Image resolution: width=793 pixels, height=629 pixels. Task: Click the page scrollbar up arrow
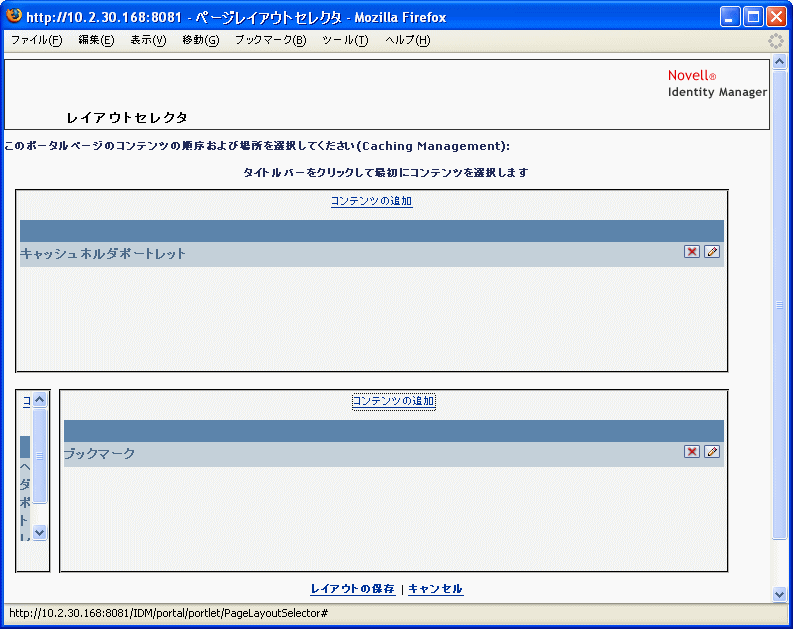(779, 62)
